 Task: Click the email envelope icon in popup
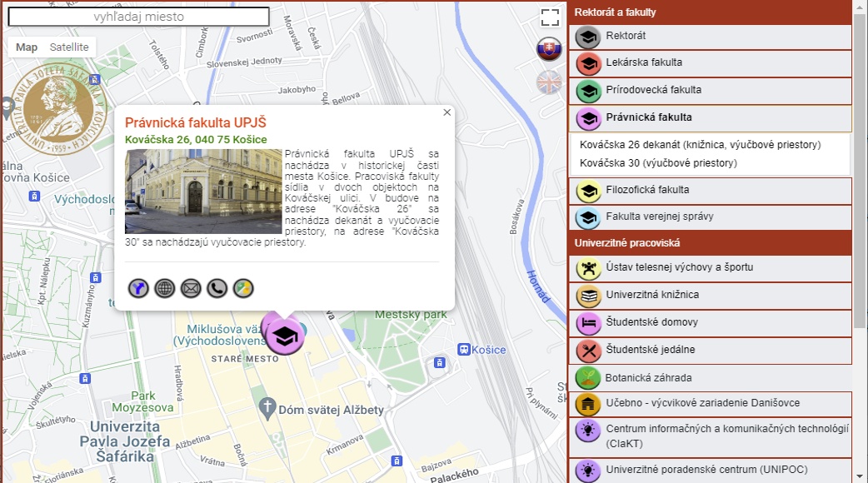coord(191,288)
